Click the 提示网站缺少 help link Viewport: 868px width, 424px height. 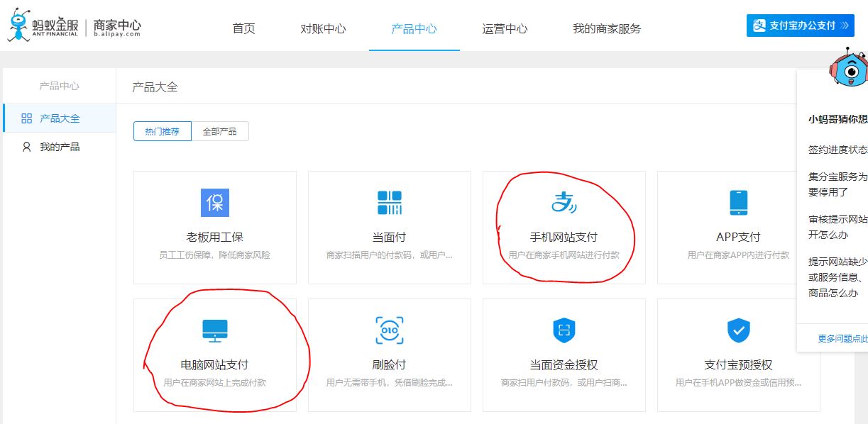[838, 277]
